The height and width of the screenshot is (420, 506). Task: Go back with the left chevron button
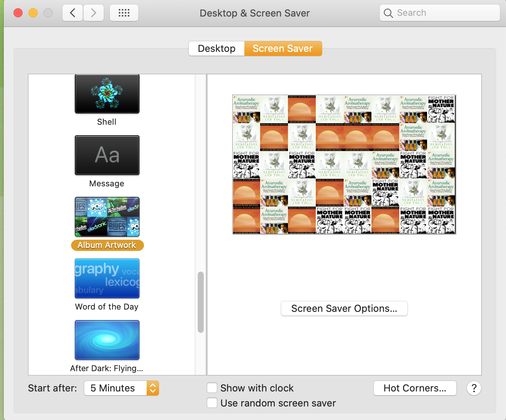click(x=73, y=13)
